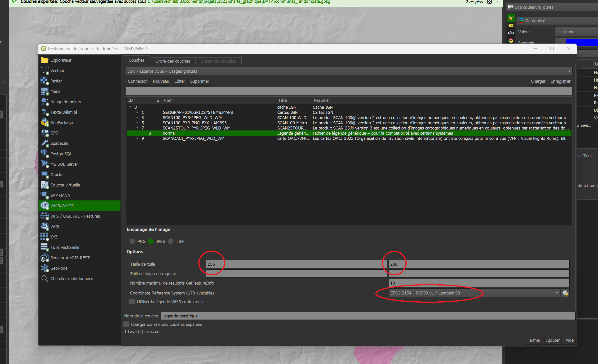
Task: Select the selected 'normal' layer row
Action: point(349,133)
